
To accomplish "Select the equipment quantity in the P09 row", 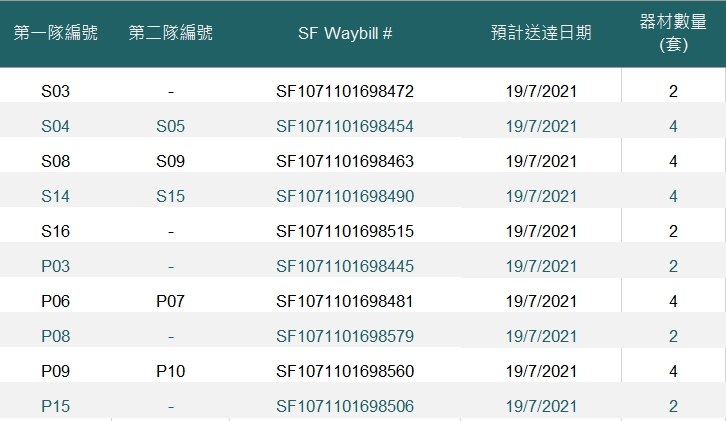I will [x=673, y=371].
